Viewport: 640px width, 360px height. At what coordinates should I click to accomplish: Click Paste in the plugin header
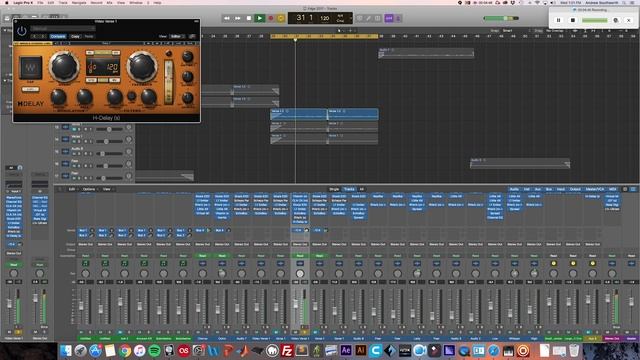click(x=89, y=36)
